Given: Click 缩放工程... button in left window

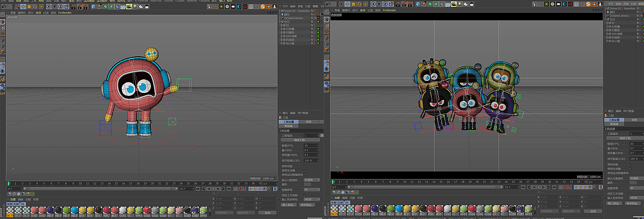Looking at the screenshot, I should pos(300,140).
